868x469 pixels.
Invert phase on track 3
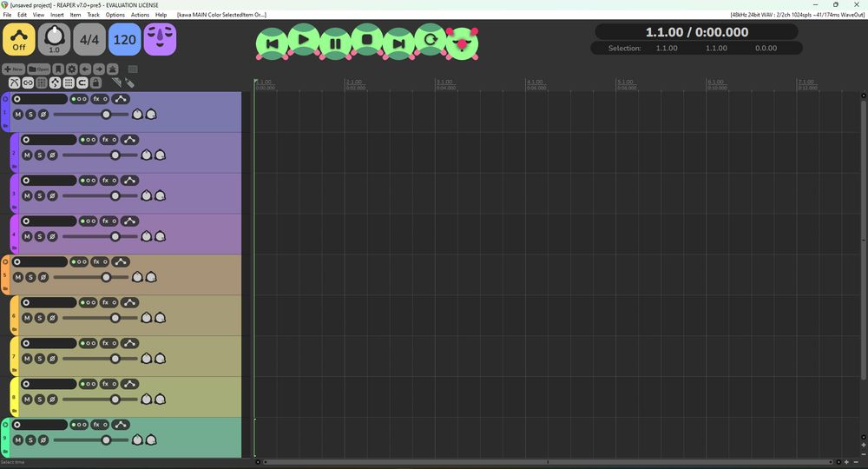click(52, 196)
